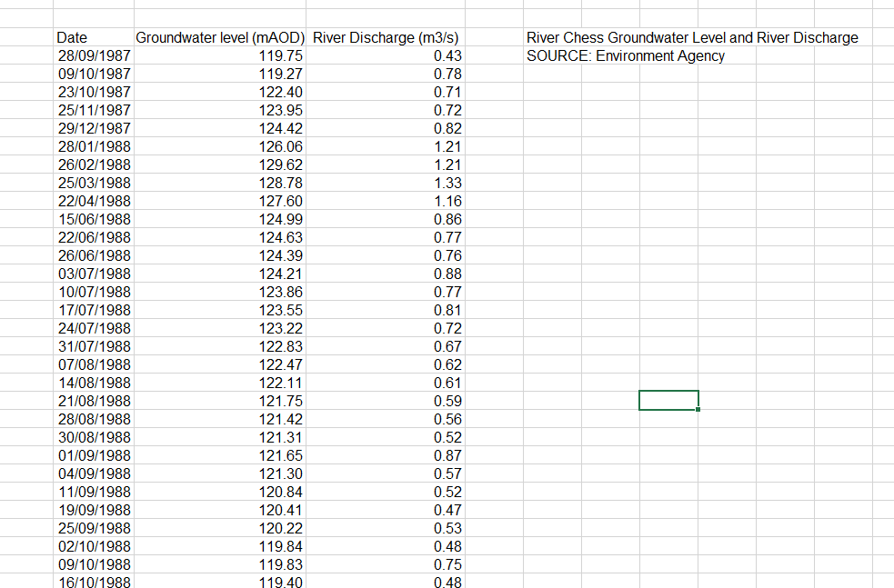894x588 pixels.
Task: Click the currently selected green-bordered cell
Action: pyautogui.click(x=668, y=400)
